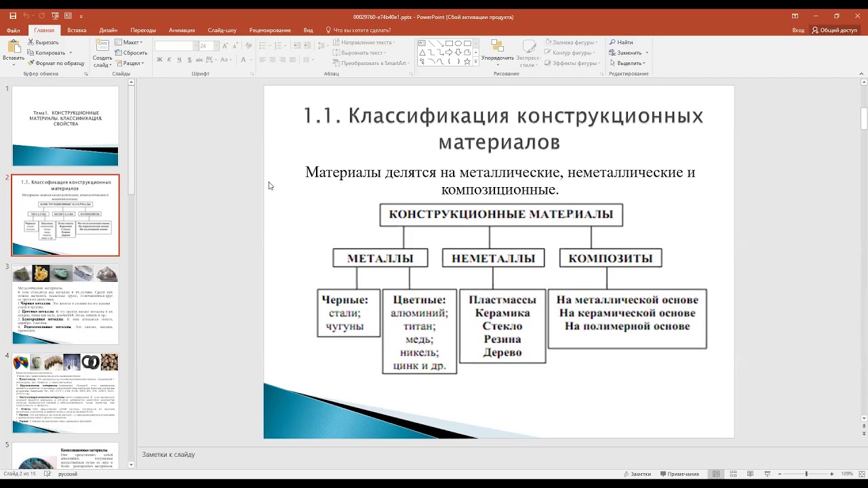The image size is (868, 488).
Task: Switch to Reading view icon
Action: coord(750,474)
